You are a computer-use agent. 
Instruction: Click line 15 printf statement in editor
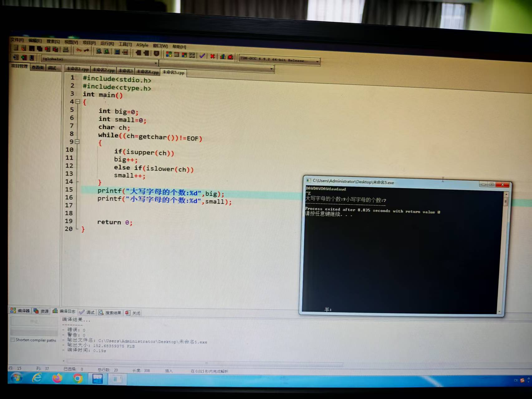click(161, 192)
